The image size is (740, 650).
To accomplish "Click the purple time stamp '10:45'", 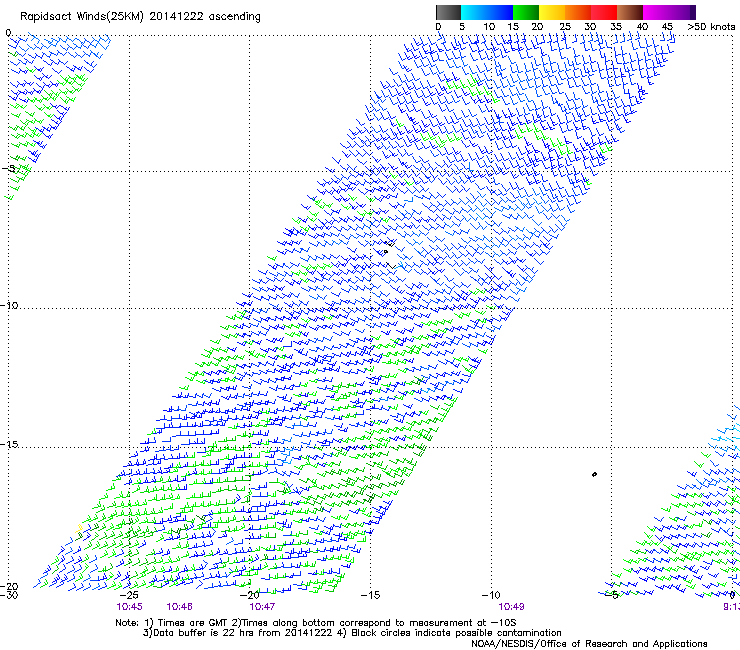I will tap(129, 607).
